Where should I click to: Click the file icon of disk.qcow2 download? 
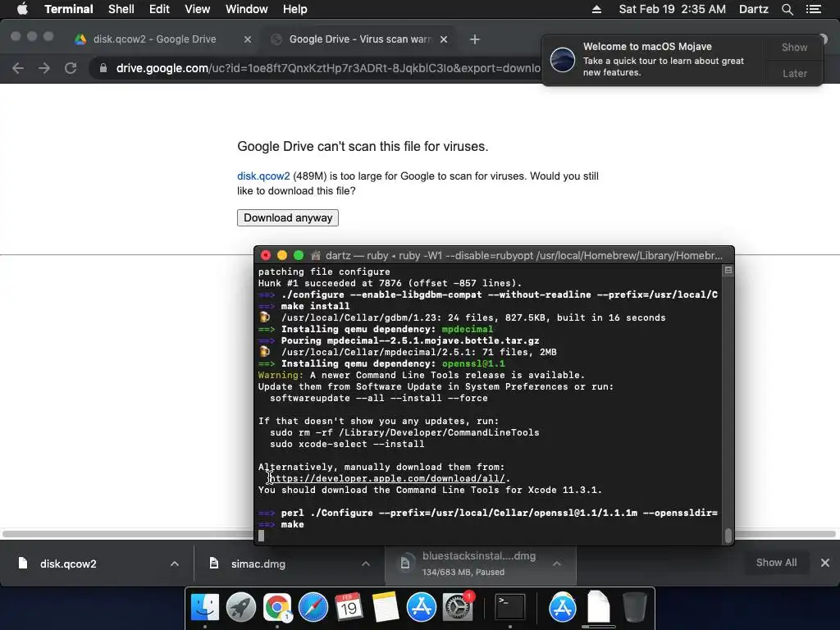click(x=22, y=563)
